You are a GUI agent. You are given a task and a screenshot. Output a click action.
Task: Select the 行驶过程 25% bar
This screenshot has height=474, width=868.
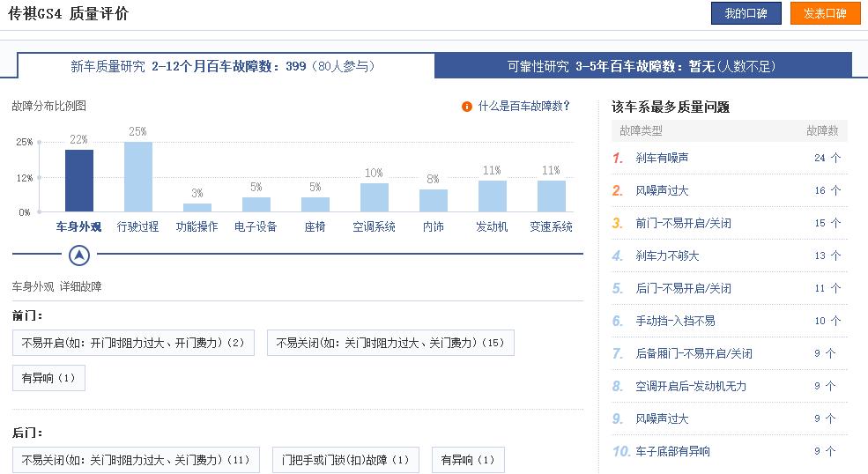137,176
